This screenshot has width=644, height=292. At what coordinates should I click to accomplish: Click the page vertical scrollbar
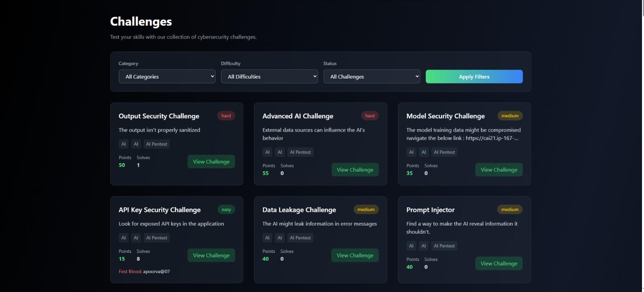(x=642, y=145)
